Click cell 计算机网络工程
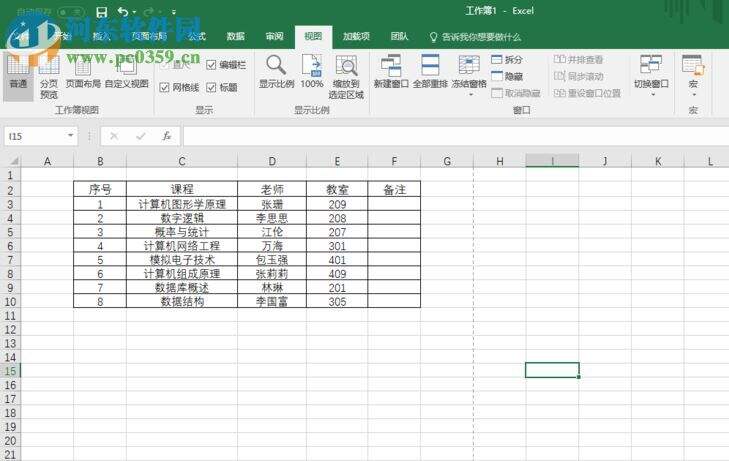This screenshot has height=461, width=729. (x=182, y=246)
